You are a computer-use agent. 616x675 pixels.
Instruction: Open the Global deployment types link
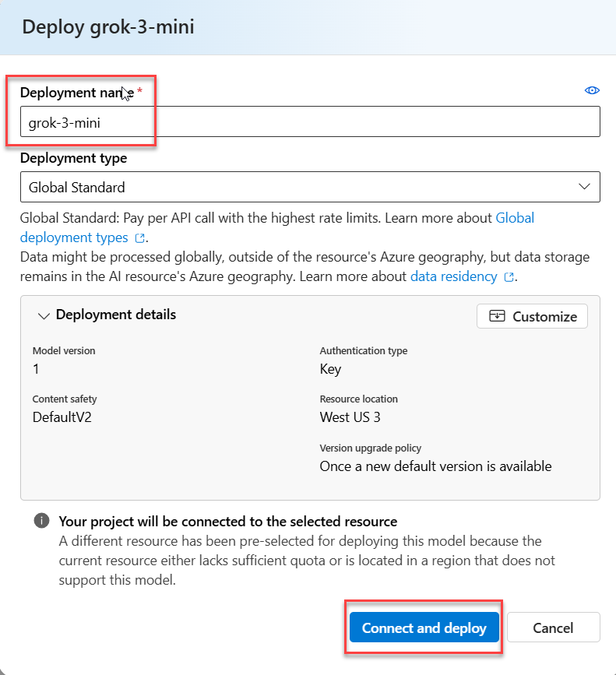click(515, 218)
